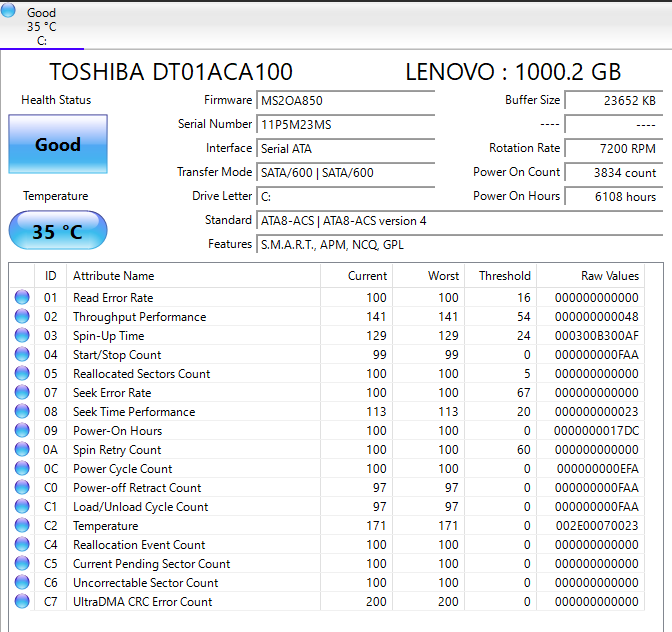Select the Seek Time Performance attribute name
Screen dimensions: 672x632
(134, 412)
